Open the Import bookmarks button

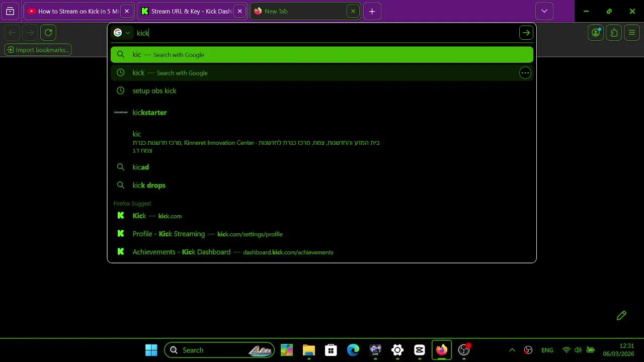(38, 50)
